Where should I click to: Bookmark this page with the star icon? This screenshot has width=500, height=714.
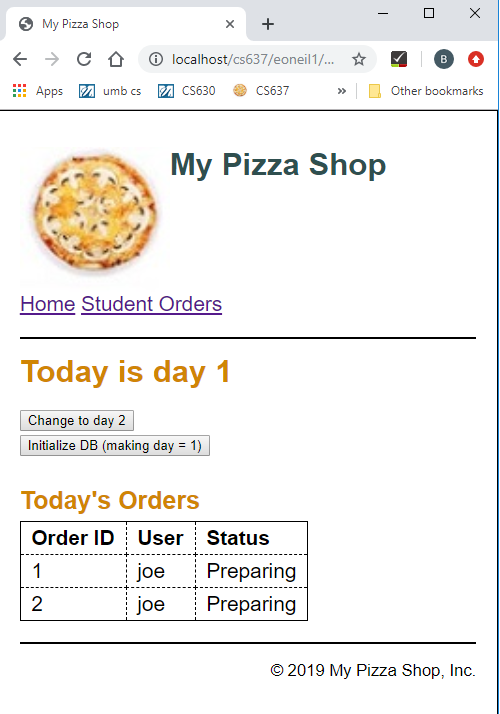click(x=359, y=59)
